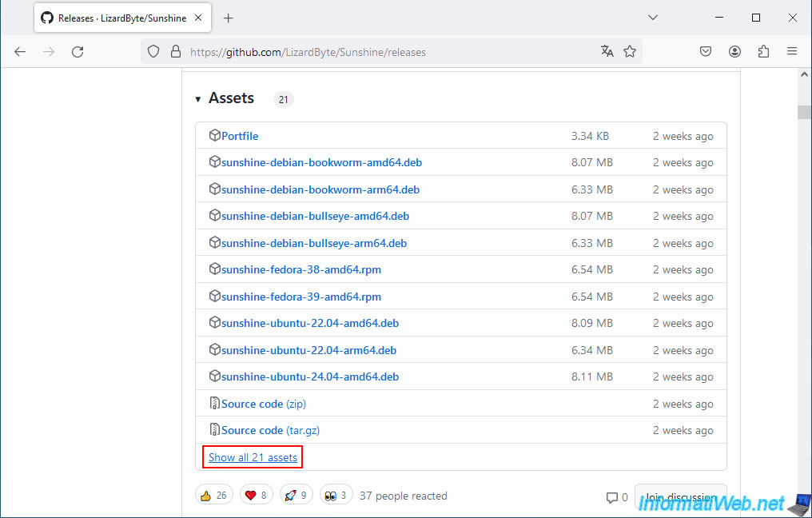812x518 pixels.
Task: Click the browser back arrow
Action: (x=20, y=52)
